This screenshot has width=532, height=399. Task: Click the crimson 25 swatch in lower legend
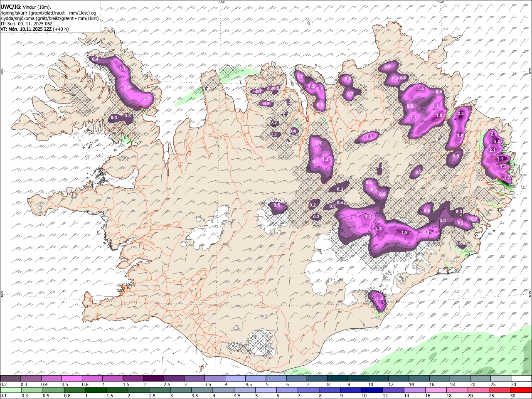(499, 390)
